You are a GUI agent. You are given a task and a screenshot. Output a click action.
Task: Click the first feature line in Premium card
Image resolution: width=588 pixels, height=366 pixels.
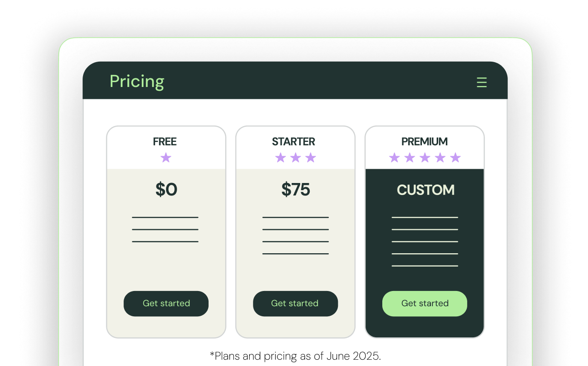425,217
